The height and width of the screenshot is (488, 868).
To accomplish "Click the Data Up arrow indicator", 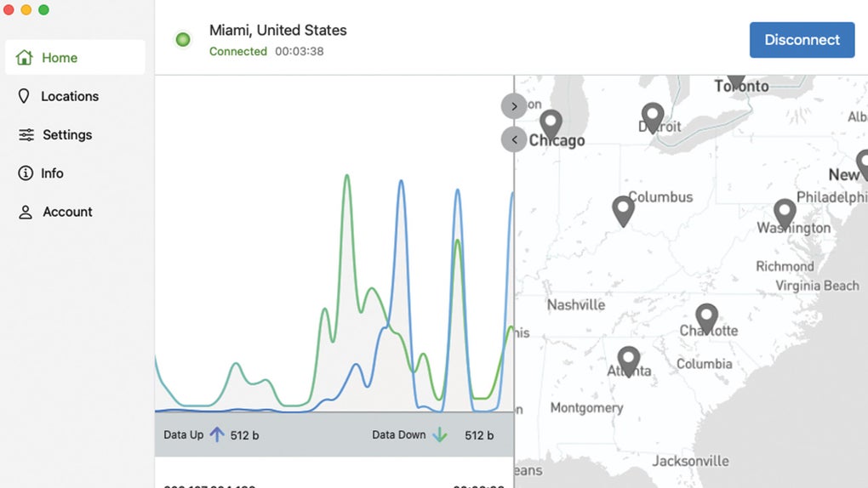I will point(217,434).
